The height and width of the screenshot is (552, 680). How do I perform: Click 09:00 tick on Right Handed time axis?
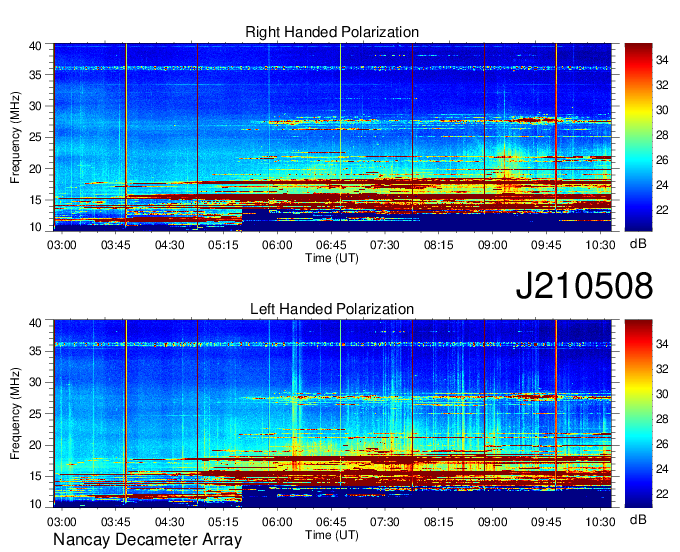coord(493,245)
